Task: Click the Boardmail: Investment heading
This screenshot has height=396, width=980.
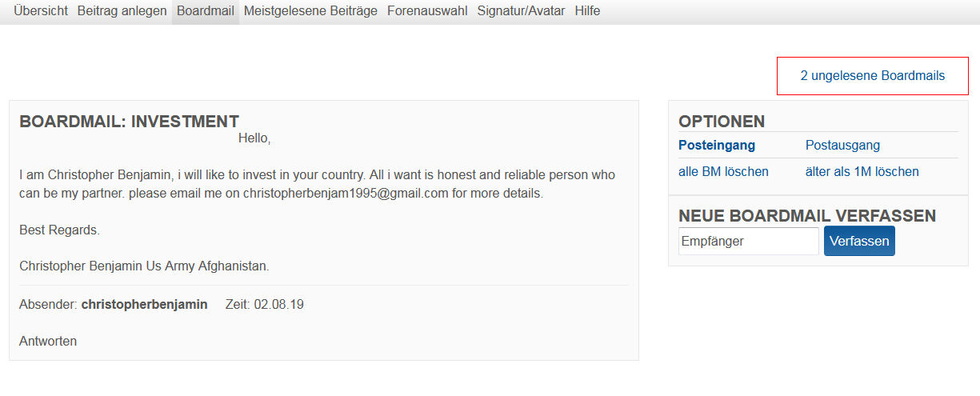Action: 129,122
